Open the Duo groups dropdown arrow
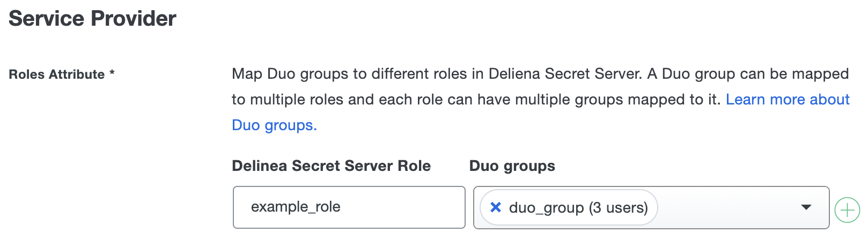Viewport: 868px width, 240px height. (x=805, y=207)
